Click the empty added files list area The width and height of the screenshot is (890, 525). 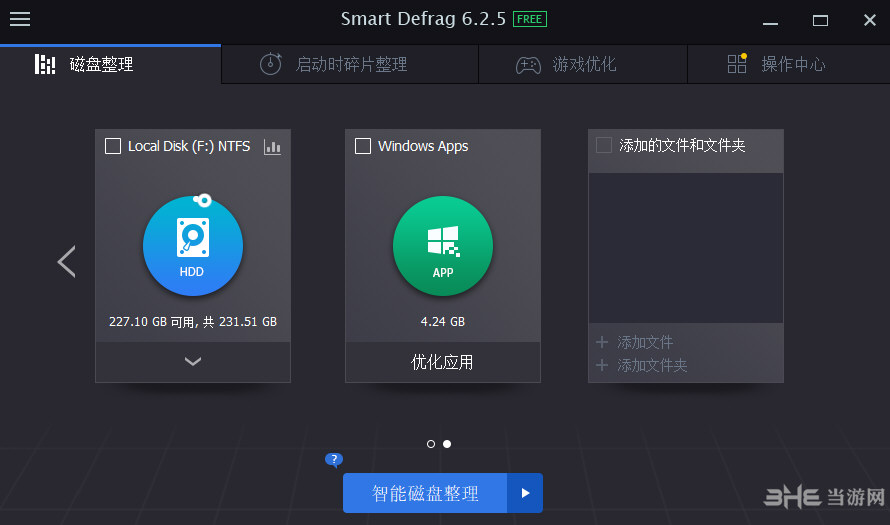click(x=686, y=248)
